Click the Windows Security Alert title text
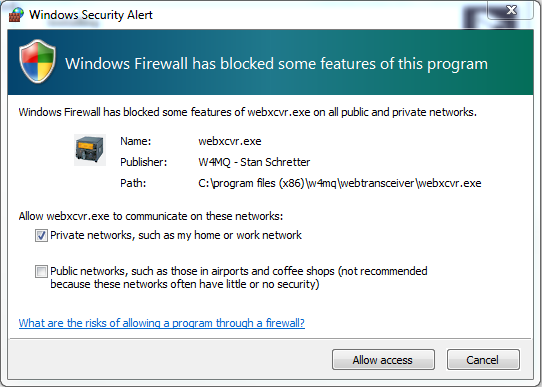This screenshot has height=387, width=542. coord(91,15)
